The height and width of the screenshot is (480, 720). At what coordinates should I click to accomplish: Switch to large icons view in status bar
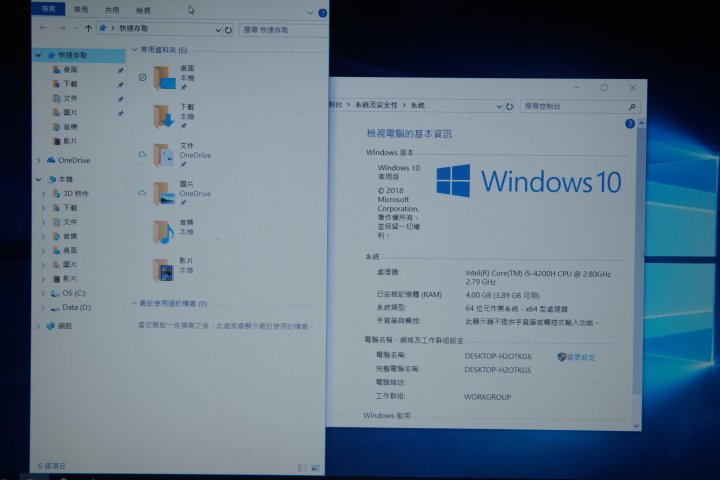click(x=315, y=468)
